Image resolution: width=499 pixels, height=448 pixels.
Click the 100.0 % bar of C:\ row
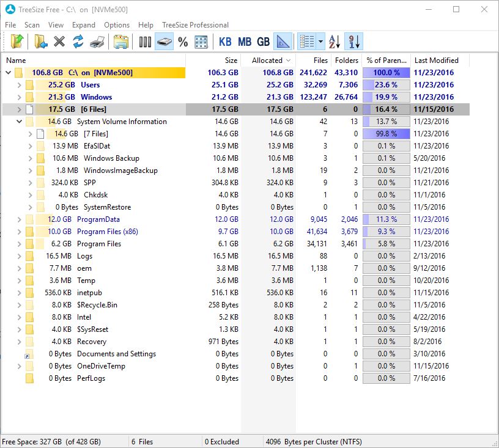tap(386, 73)
